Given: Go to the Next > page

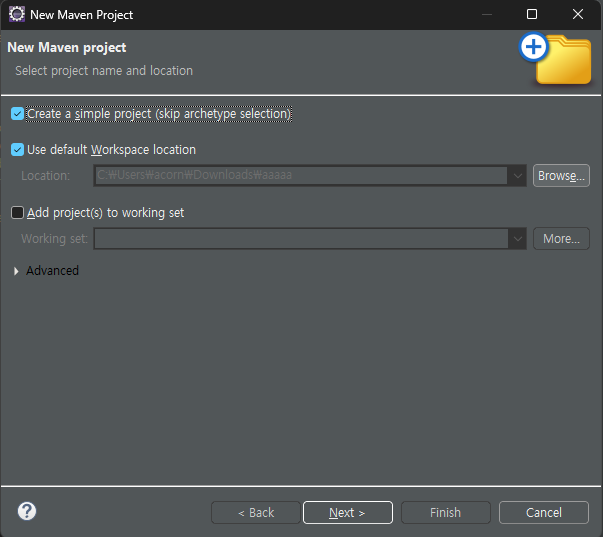Looking at the screenshot, I should click(348, 512).
